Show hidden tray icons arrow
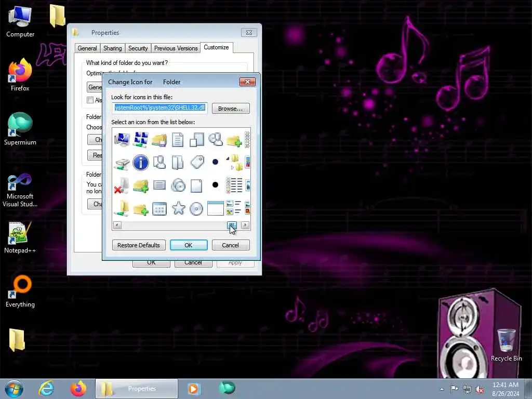The width and height of the screenshot is (532, 399). click(x=442, y=389)
